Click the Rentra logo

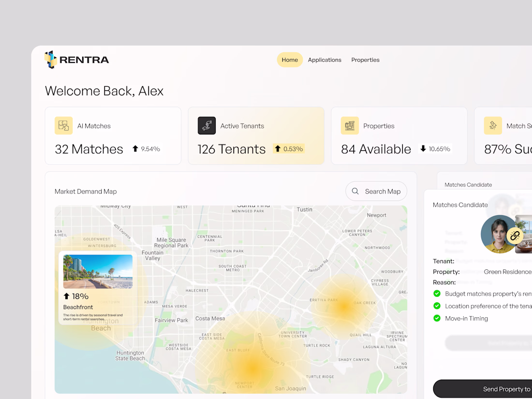(77, 59)
